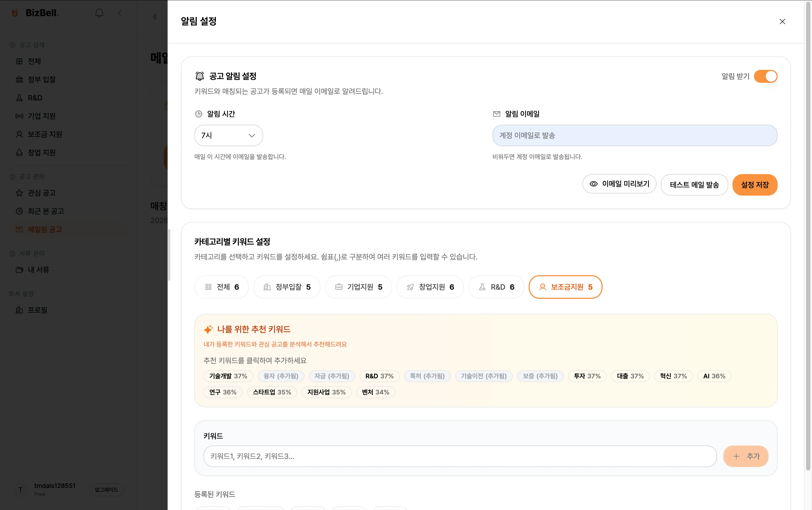Click the panel's vertical scrollbar
This screenshot has height=510, width=812.
(x=808, y=236)
